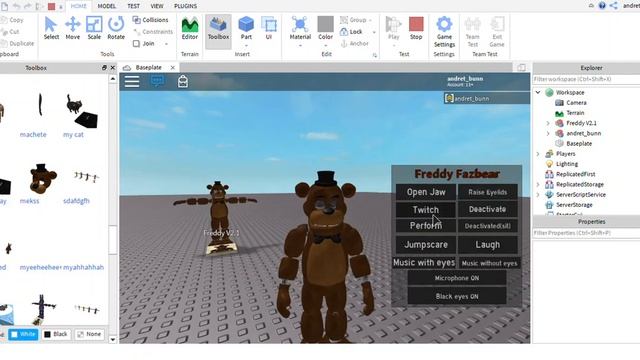
Task: Click the help question mark icon
Action: [602, 5]
